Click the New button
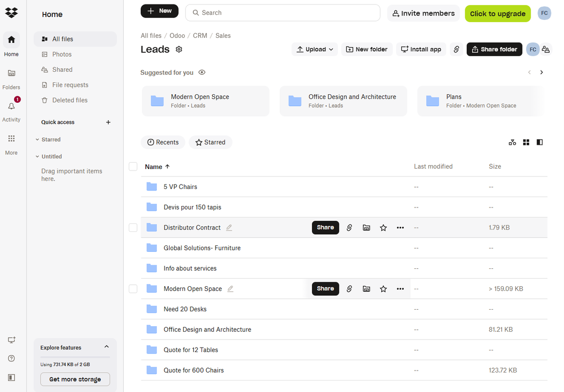Viewport: 564px width, 392px height. 159,11
